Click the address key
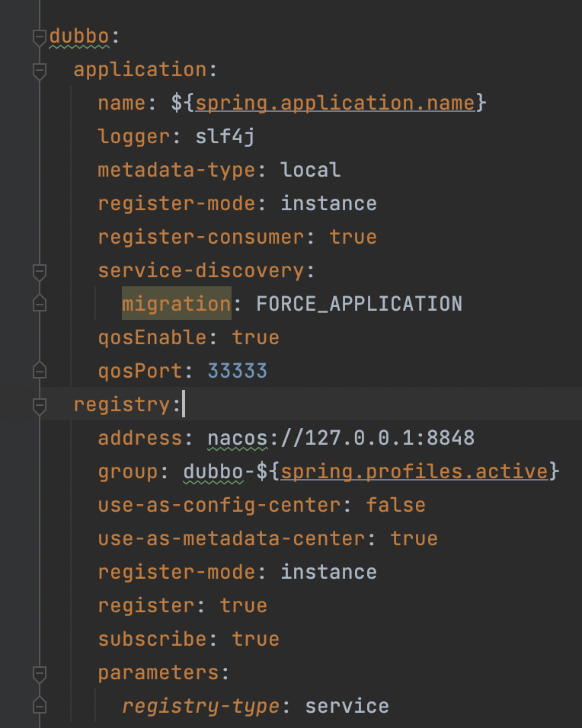 click(140, 438)
